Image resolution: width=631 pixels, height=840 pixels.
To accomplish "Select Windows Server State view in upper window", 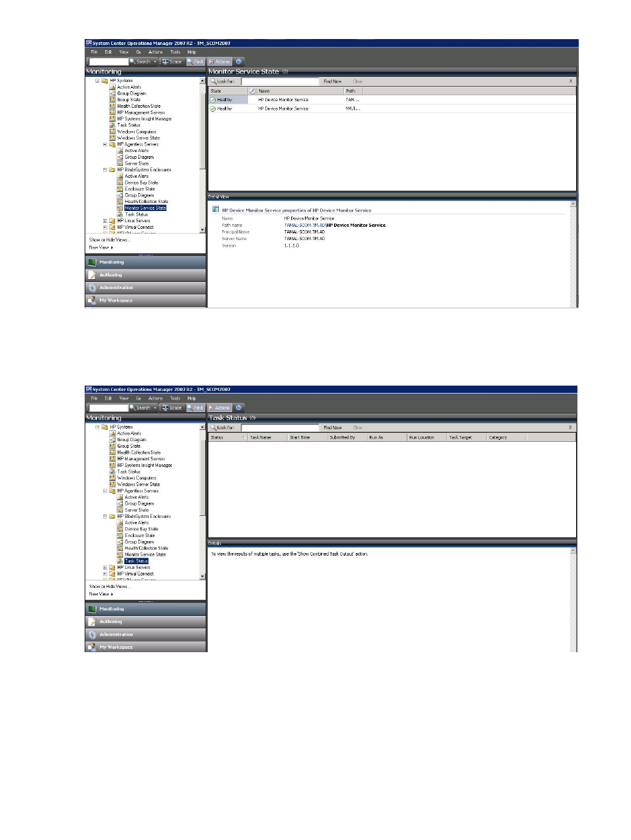I will 138,138.
